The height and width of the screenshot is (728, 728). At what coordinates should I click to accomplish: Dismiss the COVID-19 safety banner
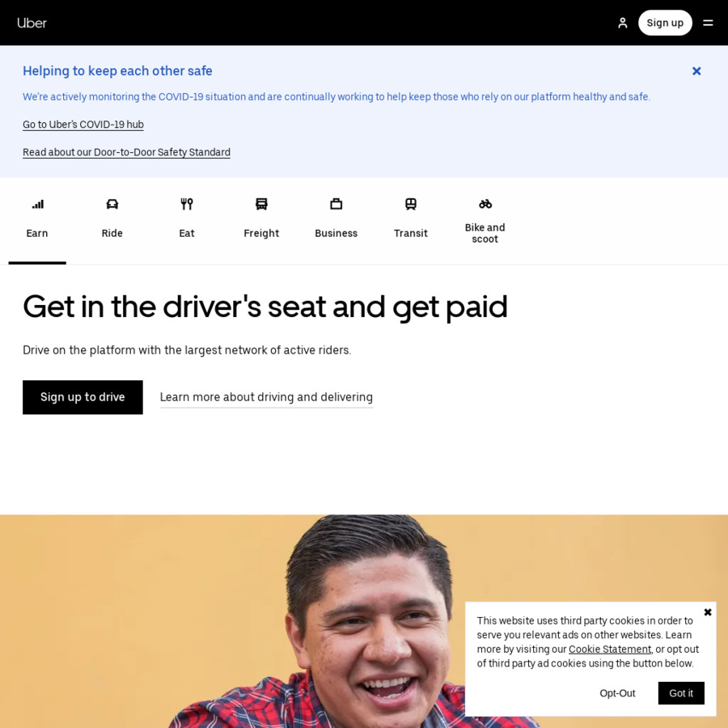pyautogui.click(x=696, y=71)
